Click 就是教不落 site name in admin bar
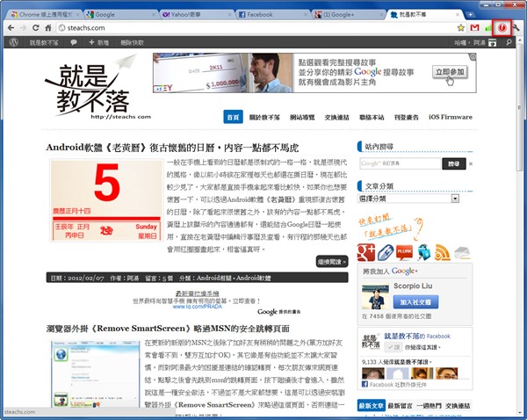 [x=44, y=42]
